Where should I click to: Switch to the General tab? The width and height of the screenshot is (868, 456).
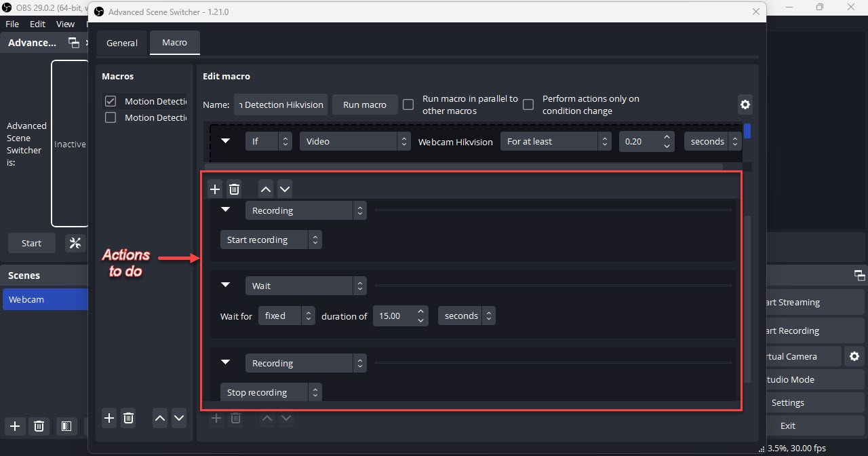[x=122, y=43]
